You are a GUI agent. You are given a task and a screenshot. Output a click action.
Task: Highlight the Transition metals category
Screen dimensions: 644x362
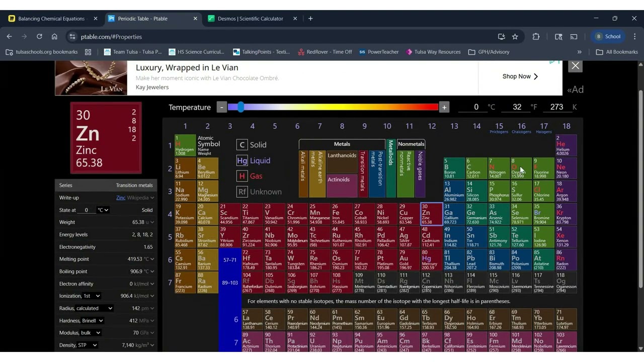tap(363, 174)
